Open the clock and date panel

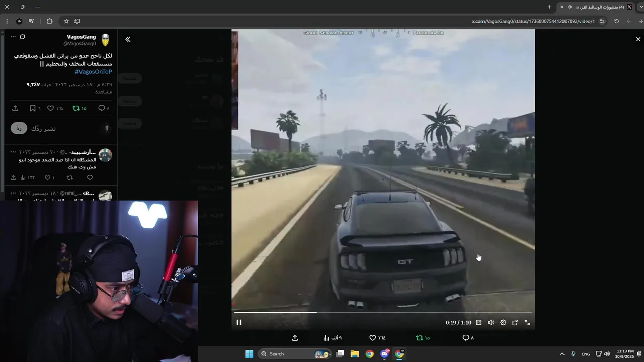[624, 354]
